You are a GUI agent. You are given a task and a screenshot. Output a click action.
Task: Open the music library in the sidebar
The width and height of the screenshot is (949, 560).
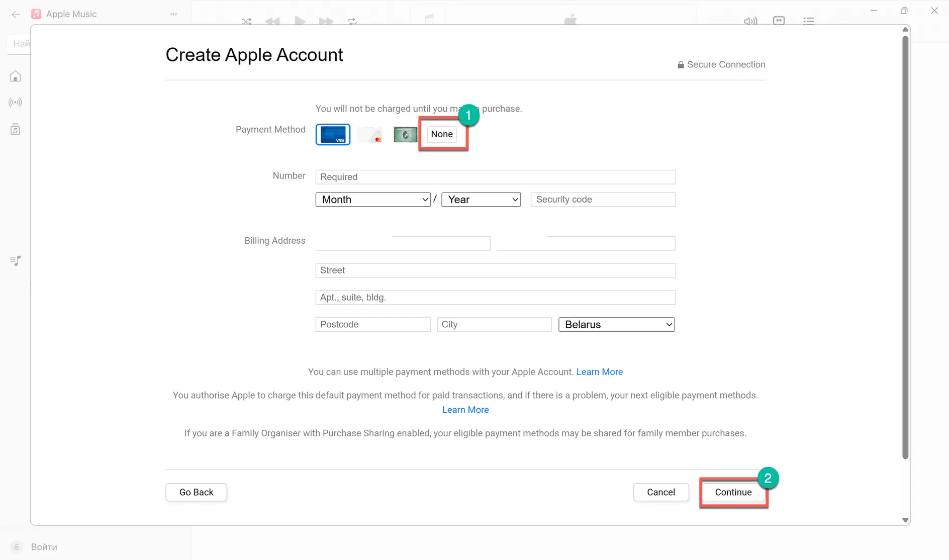[16, 130]
